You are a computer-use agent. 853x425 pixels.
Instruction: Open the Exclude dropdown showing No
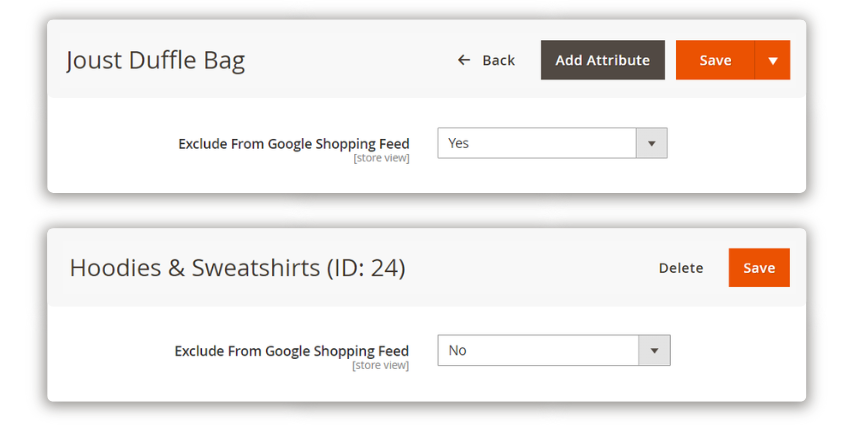point(554,350)
